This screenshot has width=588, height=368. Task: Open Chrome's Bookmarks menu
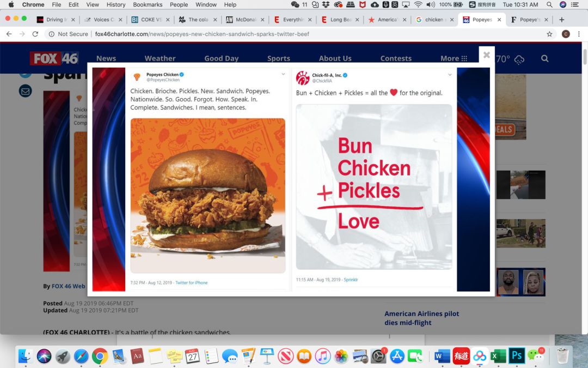pyautogui.click(x=148, y=4)
